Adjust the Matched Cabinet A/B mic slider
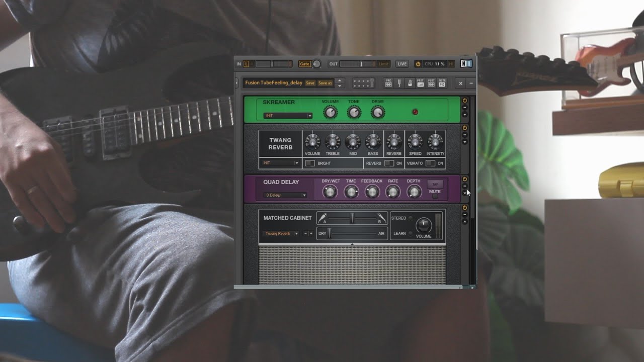 [x=352, y=218]
